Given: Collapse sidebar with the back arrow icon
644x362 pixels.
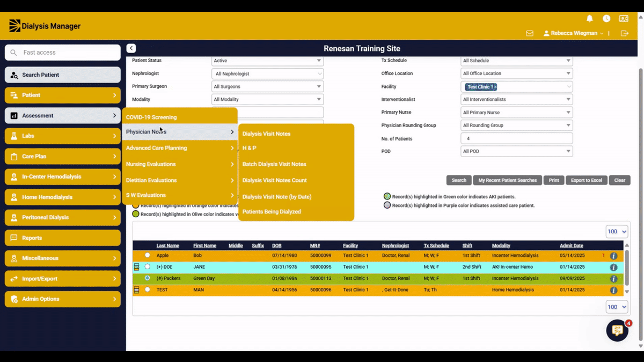Looking at the screenshot, I should click(x=131, y=48).
